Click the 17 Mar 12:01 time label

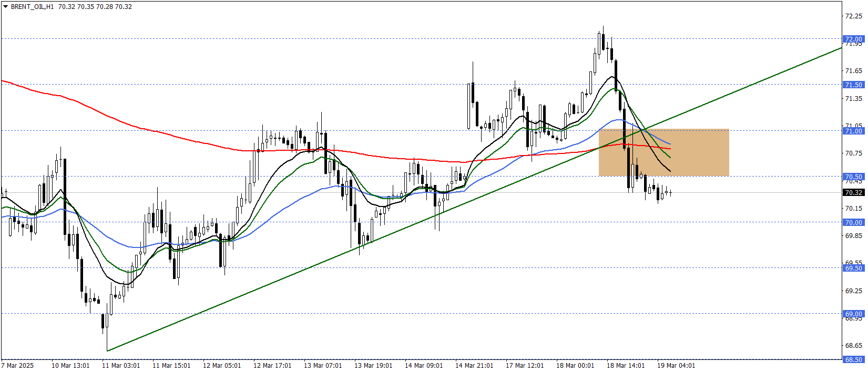coord(525,366)
